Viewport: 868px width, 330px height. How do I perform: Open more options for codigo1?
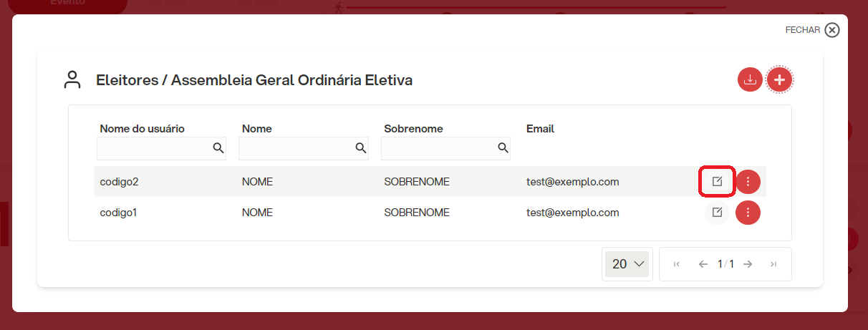(x=748, y=213)
